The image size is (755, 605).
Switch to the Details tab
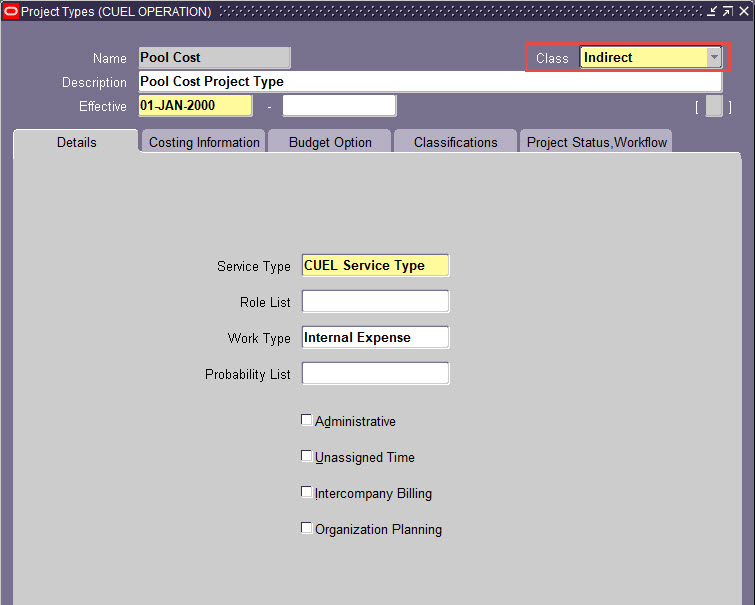76,142
